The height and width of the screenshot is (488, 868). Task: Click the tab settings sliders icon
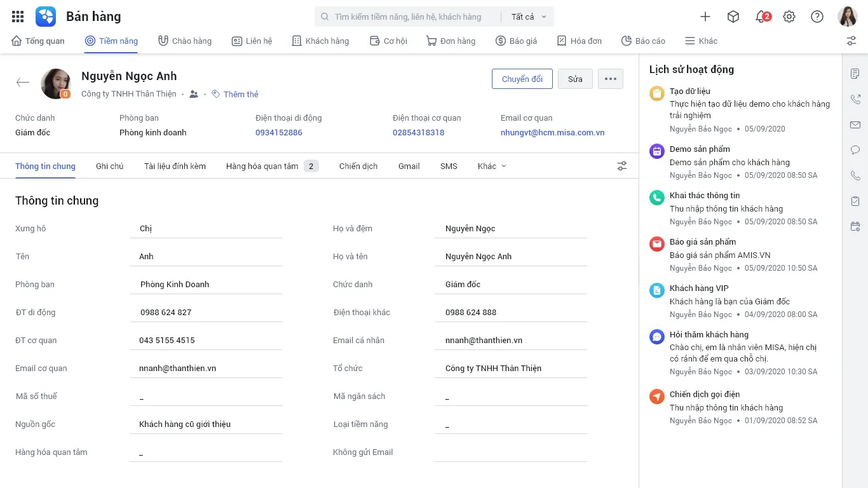[x=622, y=166]
